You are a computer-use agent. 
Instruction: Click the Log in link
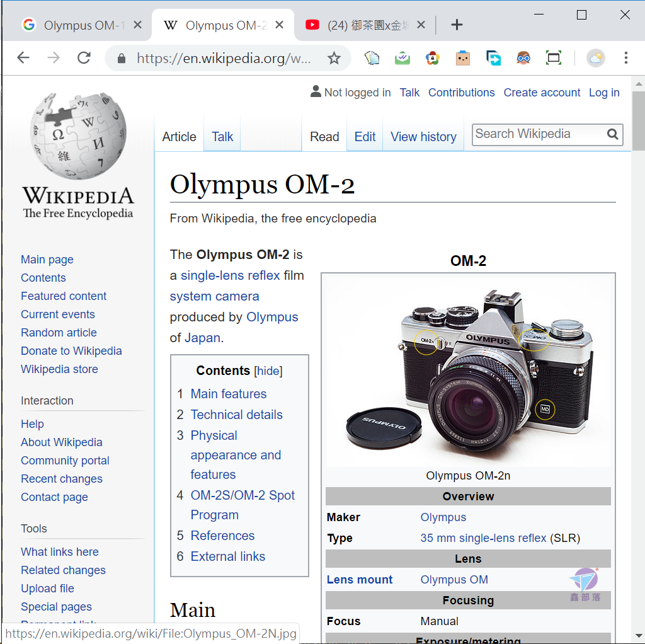(604, 93)
